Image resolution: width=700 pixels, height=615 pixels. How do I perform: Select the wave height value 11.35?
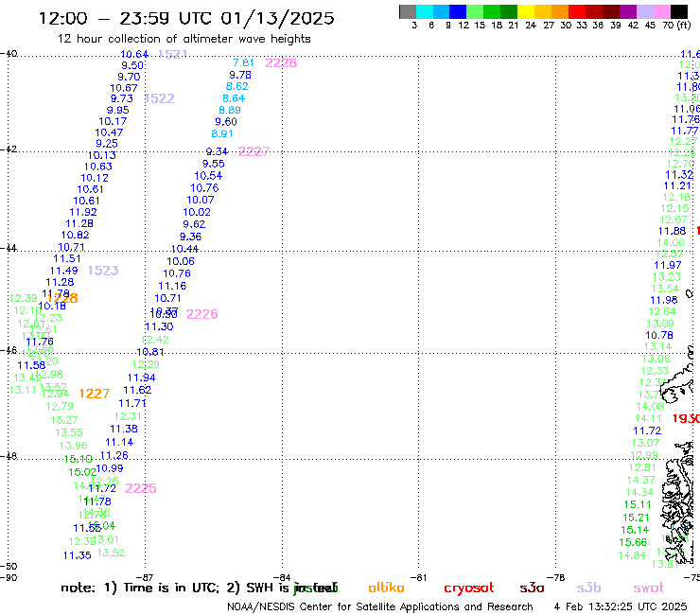78,555
